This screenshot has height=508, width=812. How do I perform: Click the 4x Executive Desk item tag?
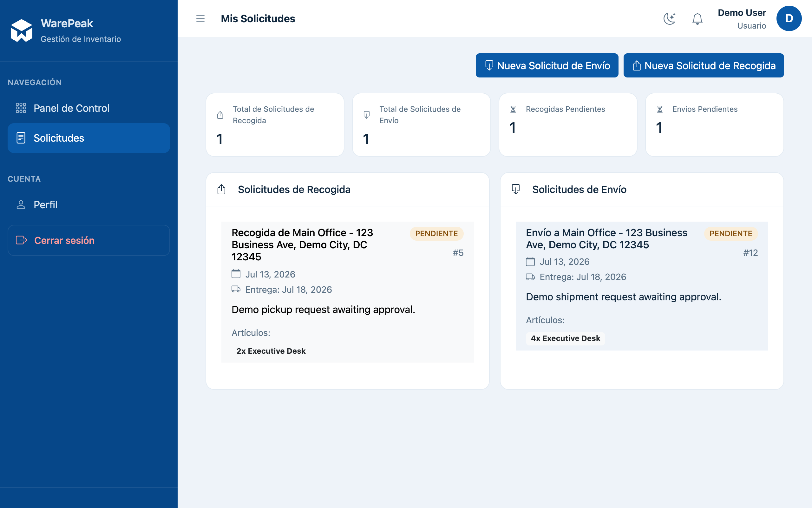(x=565, y=338)
